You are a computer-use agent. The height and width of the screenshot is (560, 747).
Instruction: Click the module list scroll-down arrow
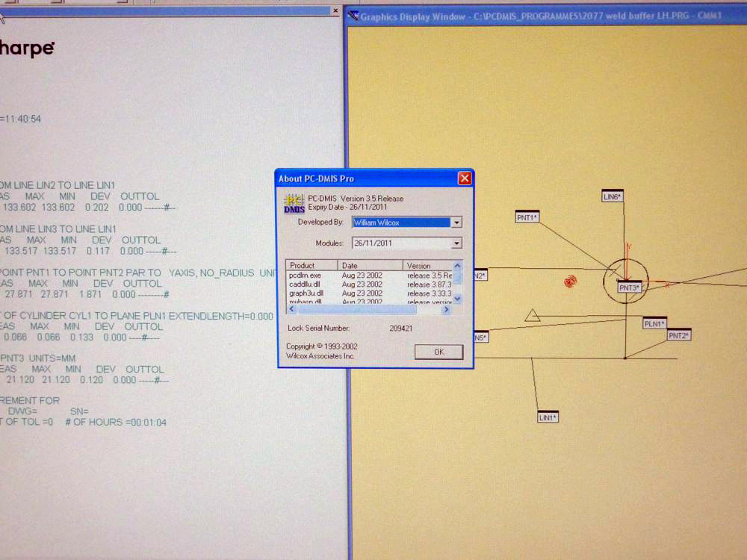(x=457, y=299)
